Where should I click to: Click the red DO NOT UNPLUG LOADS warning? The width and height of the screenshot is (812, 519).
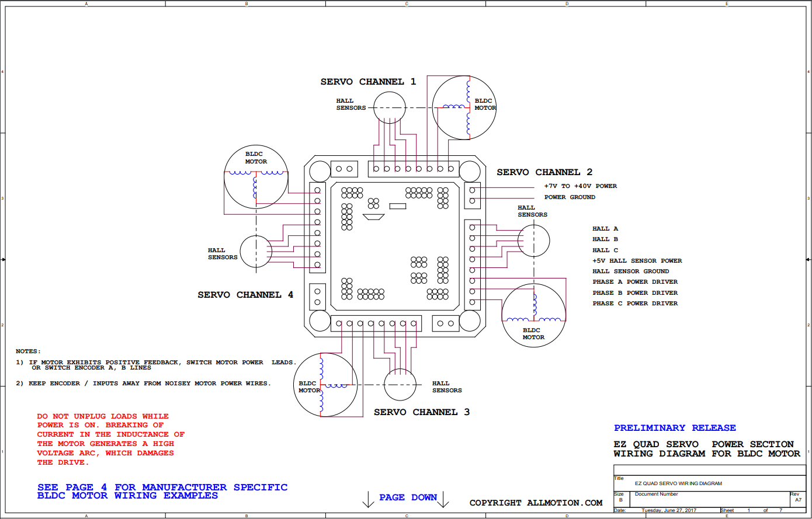[111, 439]
